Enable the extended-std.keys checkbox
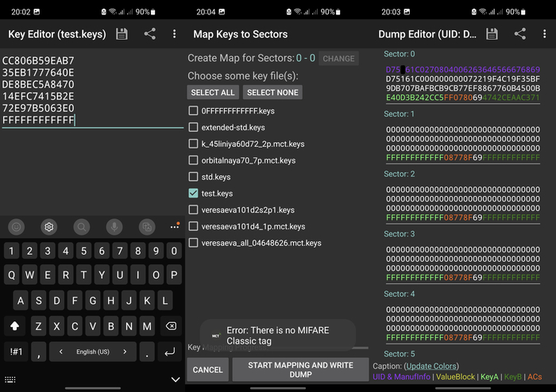556x392 pixels. coord(194,127)
